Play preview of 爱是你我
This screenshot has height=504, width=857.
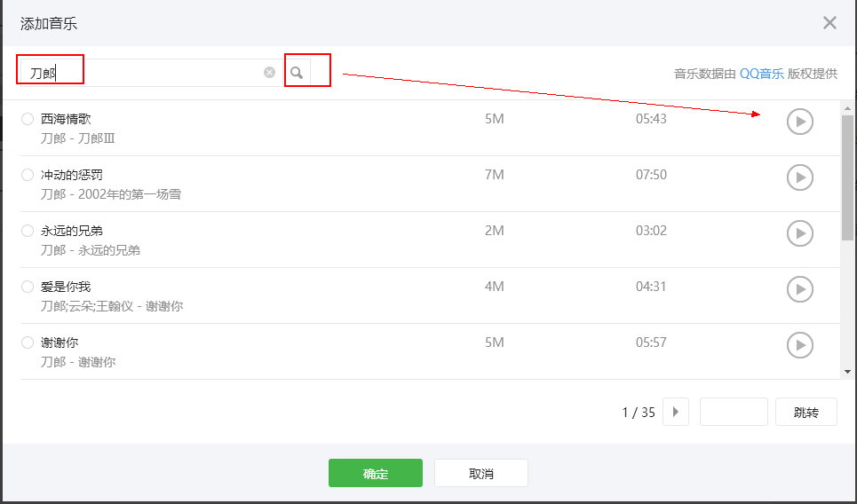click(799, 289)
